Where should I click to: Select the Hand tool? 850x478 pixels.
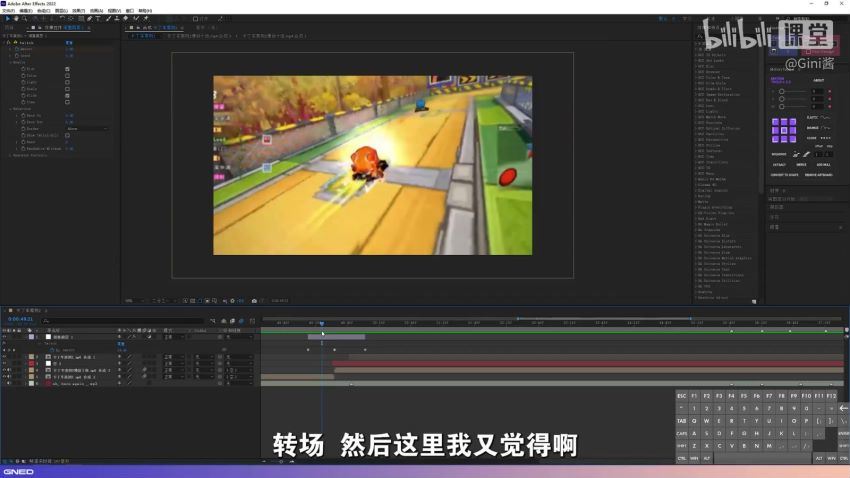coord(16,18)
